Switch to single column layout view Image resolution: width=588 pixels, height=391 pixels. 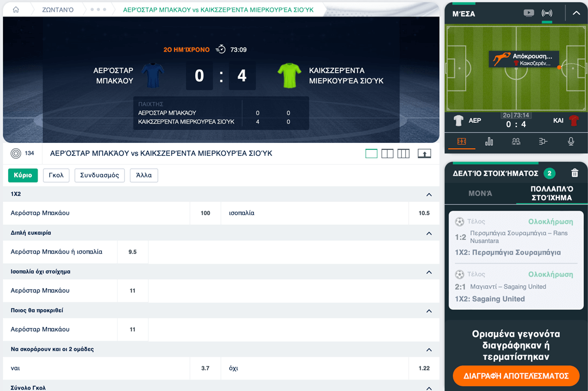click(371, 153)
